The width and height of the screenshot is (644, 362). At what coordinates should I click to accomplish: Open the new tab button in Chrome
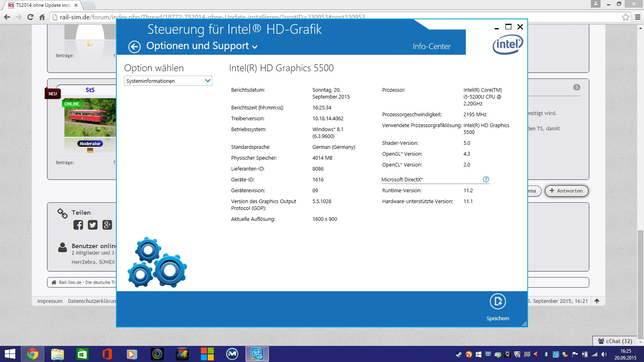pos(89,5)
